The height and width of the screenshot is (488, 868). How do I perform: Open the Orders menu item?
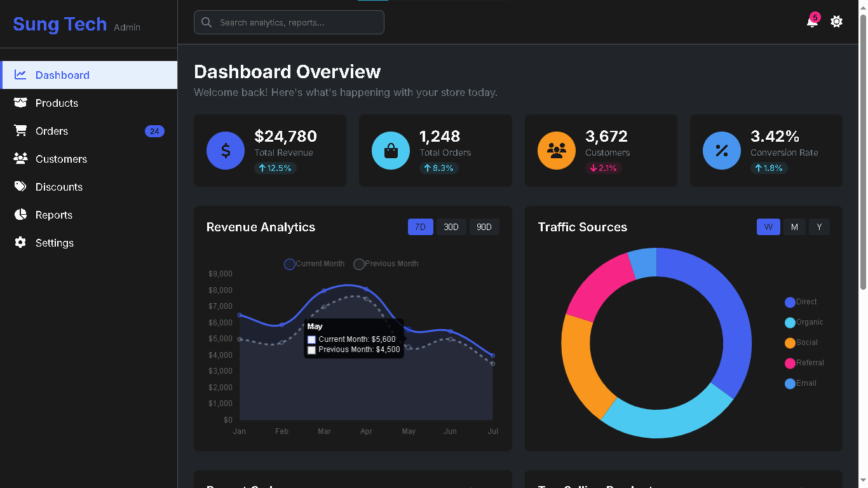pyautogui.click(x=51, y=131)
